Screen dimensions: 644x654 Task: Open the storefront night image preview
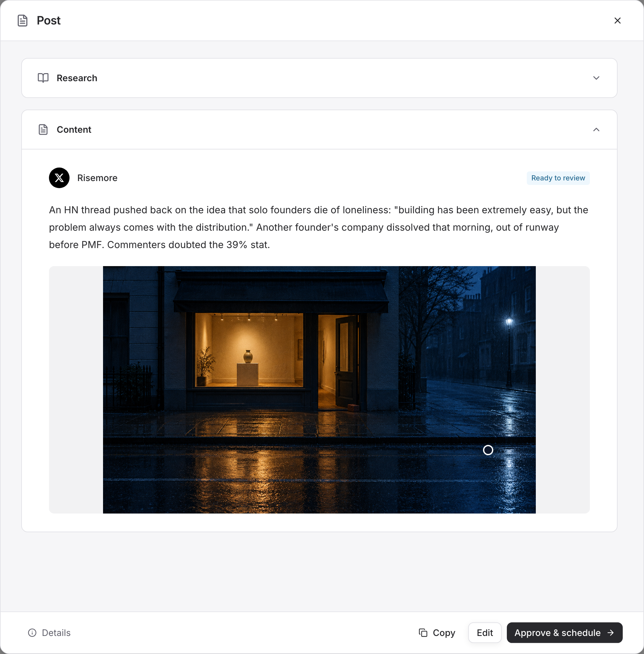(319, 390)
